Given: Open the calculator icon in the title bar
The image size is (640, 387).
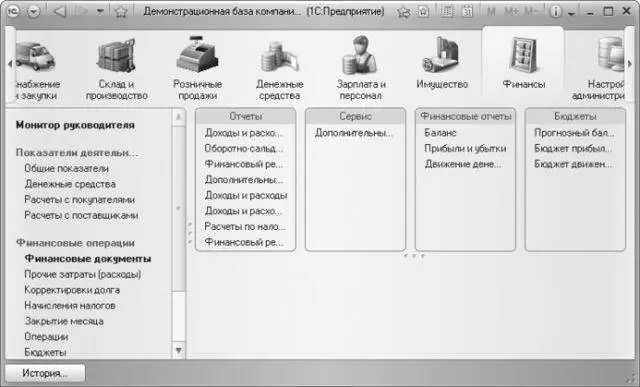Looking at the screenshot, I should point(447,11).
